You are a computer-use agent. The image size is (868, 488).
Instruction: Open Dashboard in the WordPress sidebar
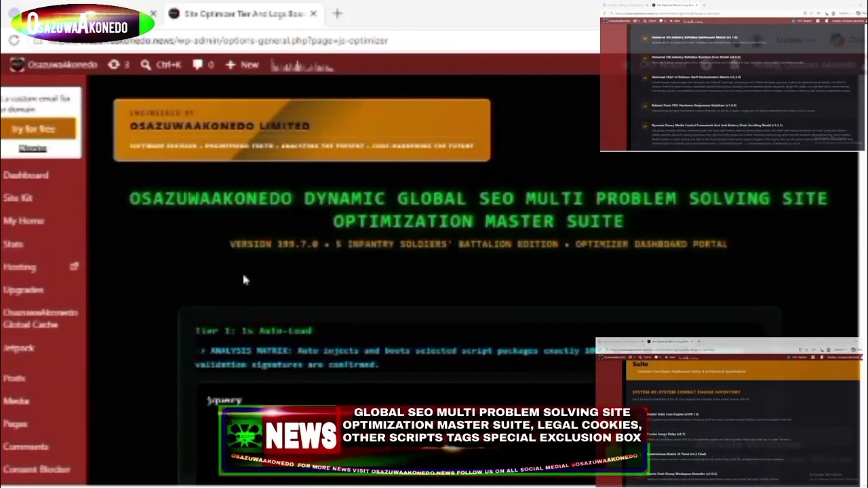coord(26,175)
